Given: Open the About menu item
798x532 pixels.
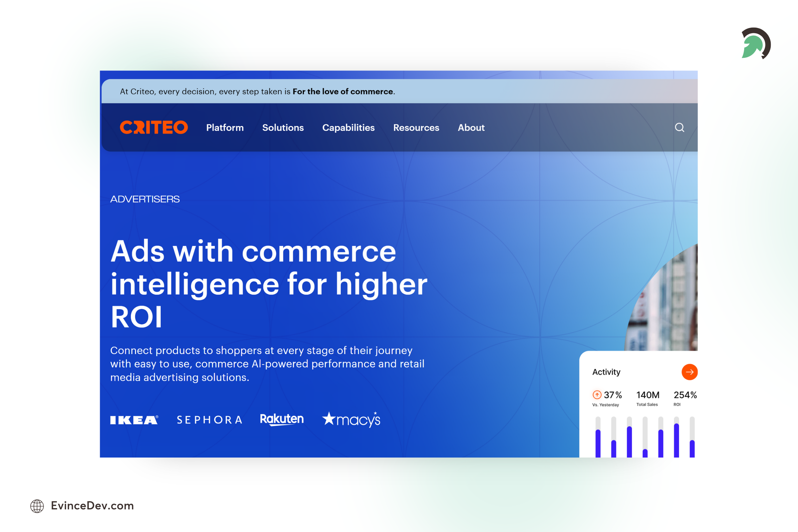Looking at the screenshot, I should (471, 128).
